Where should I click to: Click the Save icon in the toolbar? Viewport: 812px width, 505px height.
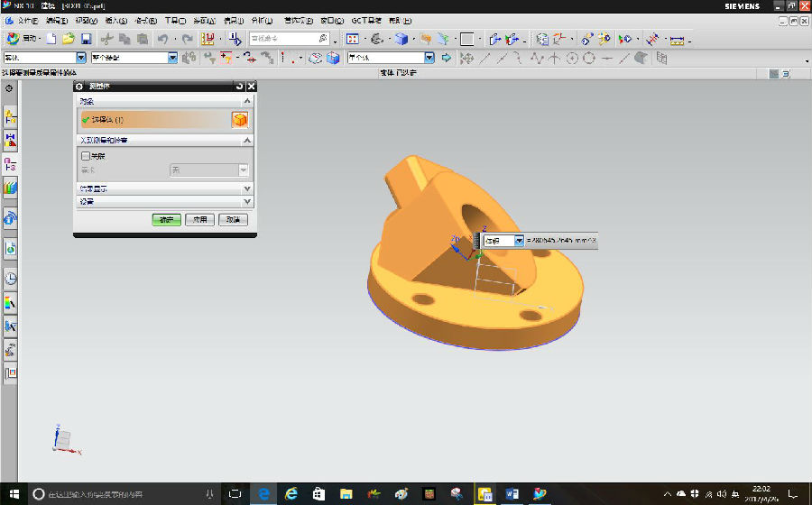pyautogui.click(x=87, y=39)
